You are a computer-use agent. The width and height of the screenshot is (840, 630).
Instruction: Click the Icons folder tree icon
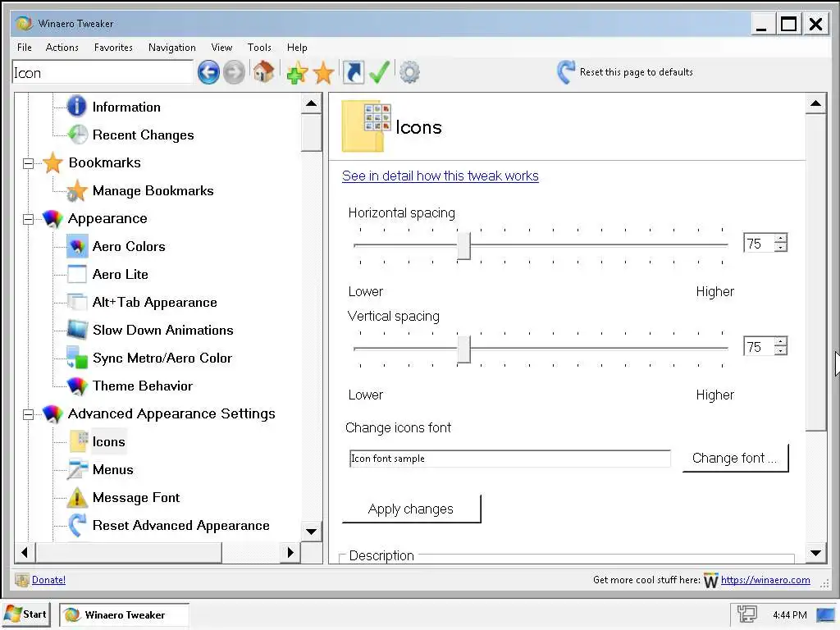point(78,441)
